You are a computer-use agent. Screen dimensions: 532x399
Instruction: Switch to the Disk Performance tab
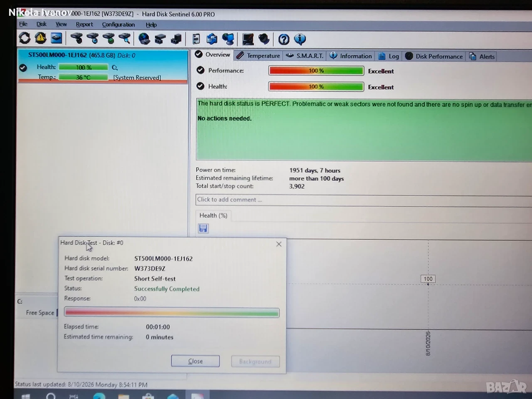pyautogui.click(x=434, y=56)
